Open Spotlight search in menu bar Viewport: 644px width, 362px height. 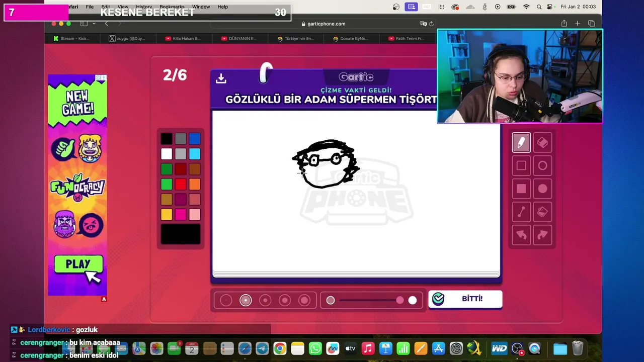point(539,7)
